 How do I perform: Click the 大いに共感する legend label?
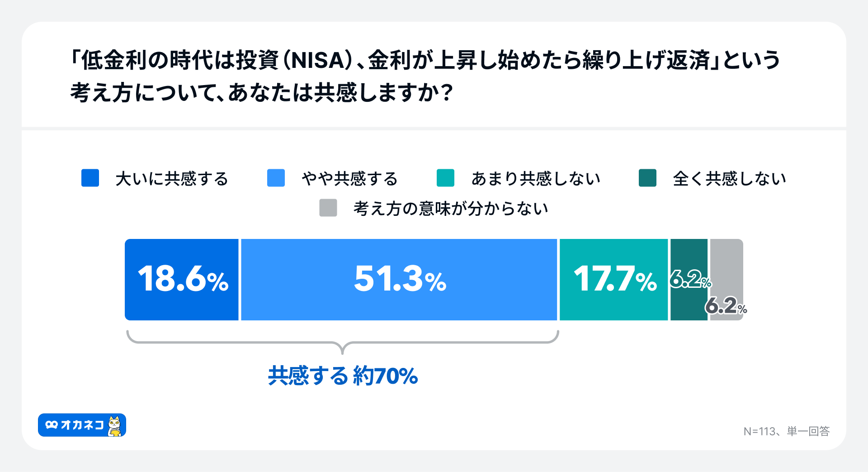coord(172,179)
